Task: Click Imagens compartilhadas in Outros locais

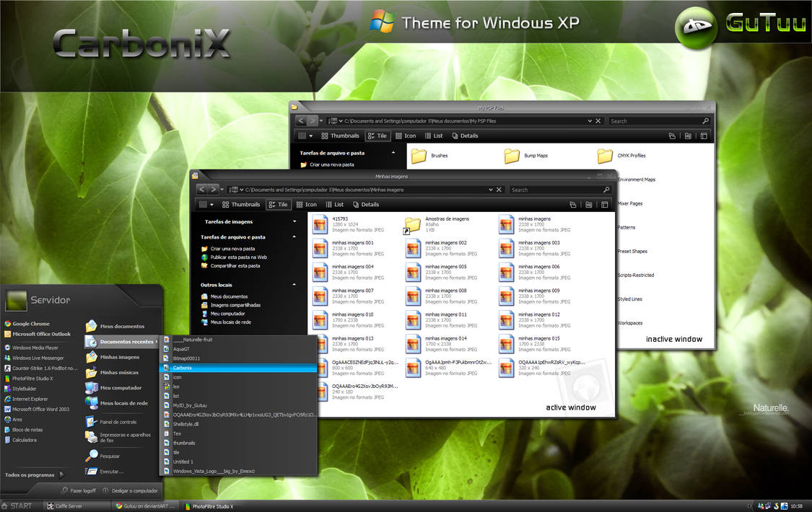Action: point(231,305)
